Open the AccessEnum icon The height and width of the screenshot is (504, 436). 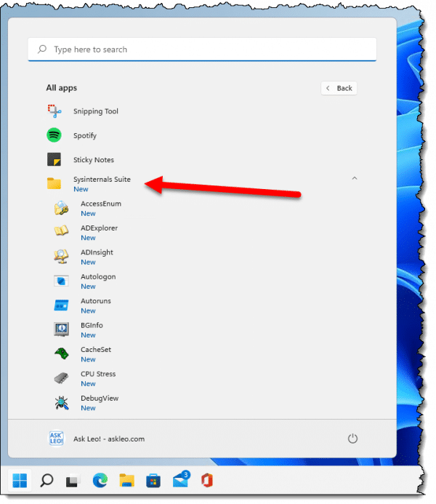point(61,208)
